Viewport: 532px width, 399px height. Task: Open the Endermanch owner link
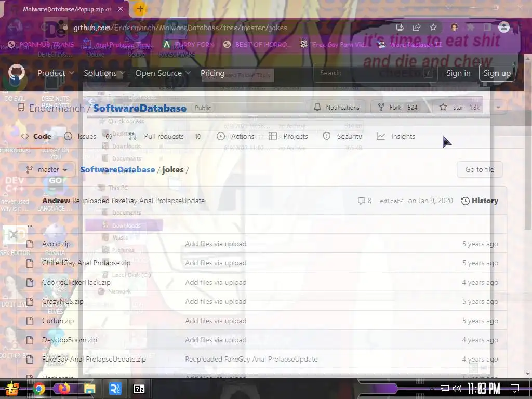pyautogui.click(x=57, y=108)
